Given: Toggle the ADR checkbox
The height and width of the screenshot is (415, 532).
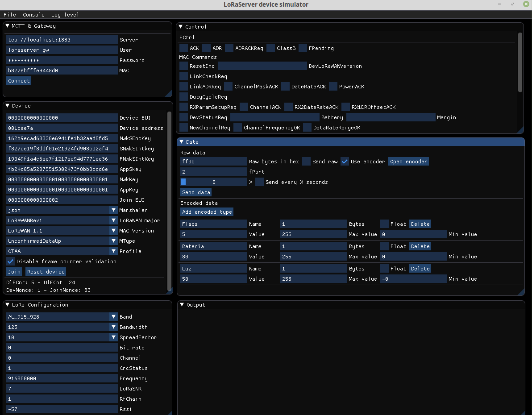Looking at the screenshot, I should [x=206, y=48].
